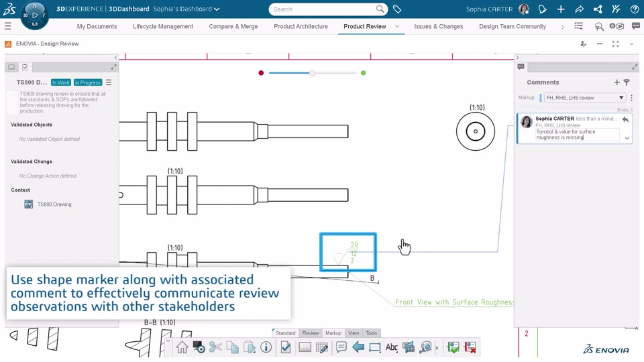Collapse the left review panel

(115, 58)
